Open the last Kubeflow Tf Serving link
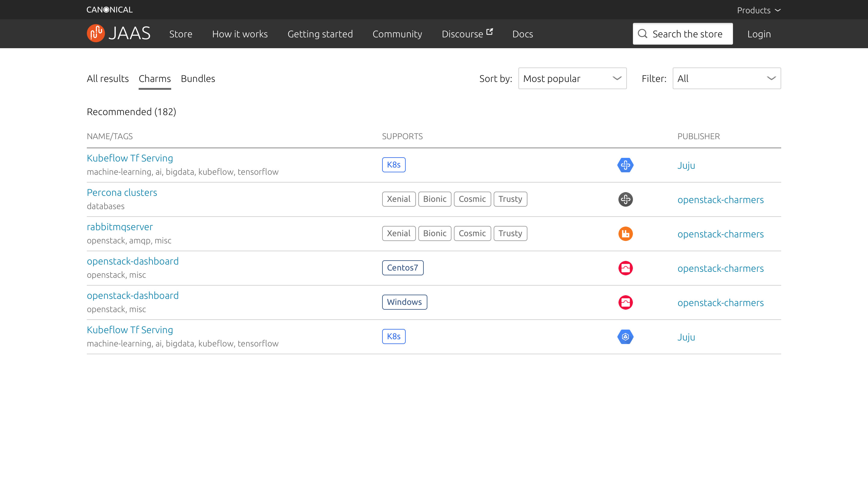868x482 pixels. [130, 330]
